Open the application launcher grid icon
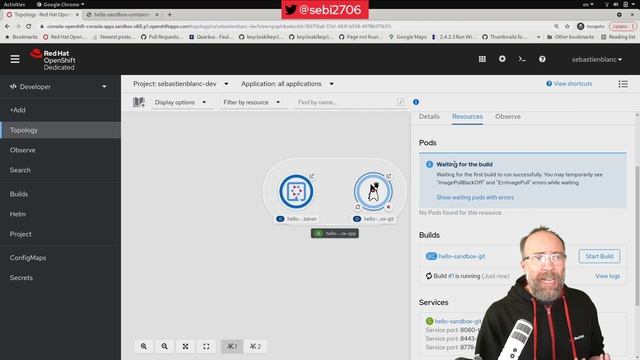The height and width of the screenshot is (360, 640). (482, 59)
